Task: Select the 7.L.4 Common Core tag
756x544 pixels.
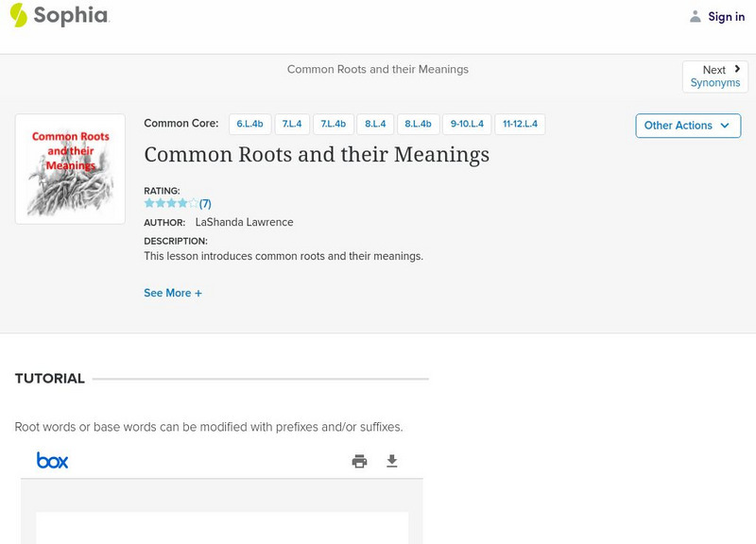Action: [x=292, y=124]
